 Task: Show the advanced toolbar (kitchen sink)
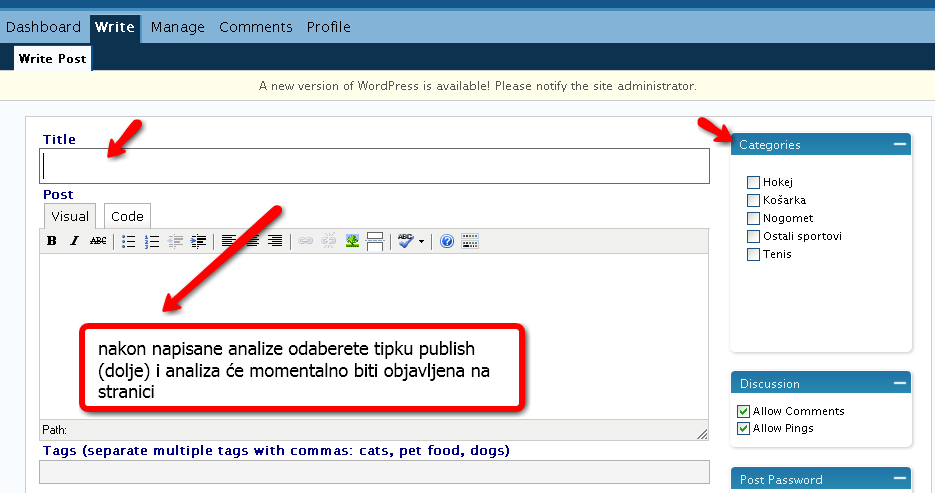[470, 241]
